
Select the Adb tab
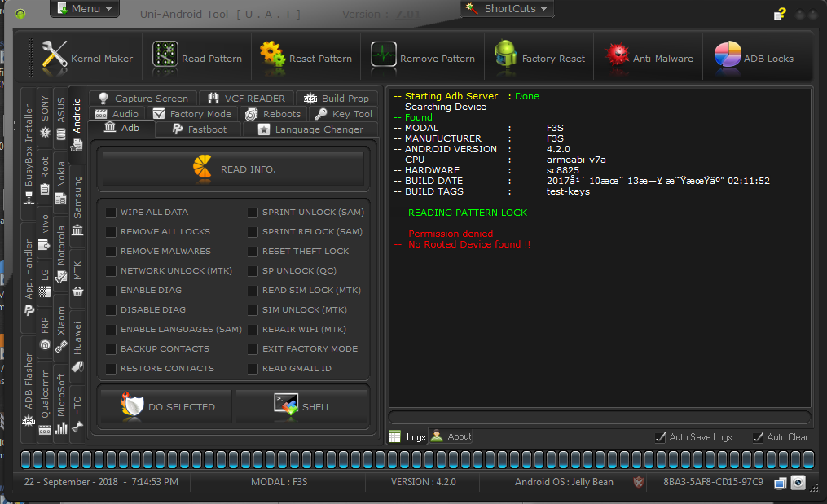coord(122,128)
